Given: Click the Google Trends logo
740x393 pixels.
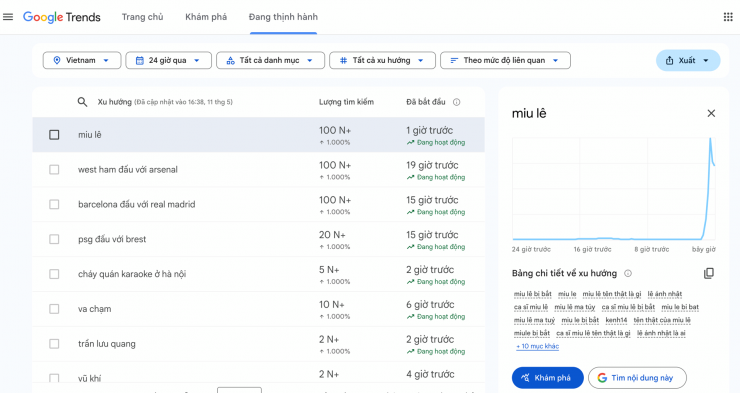Looking at the screenshot, I should coord(62,17).
